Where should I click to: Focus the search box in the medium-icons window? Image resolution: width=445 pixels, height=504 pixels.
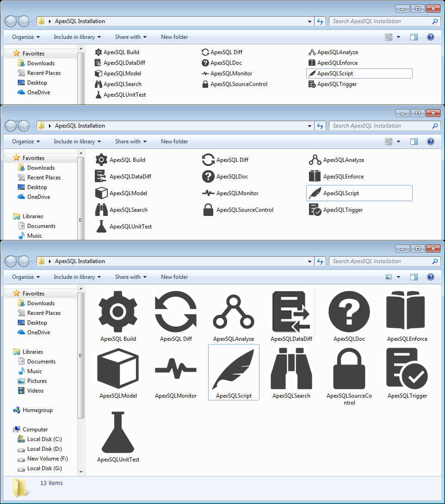click(x=384, y=126)
